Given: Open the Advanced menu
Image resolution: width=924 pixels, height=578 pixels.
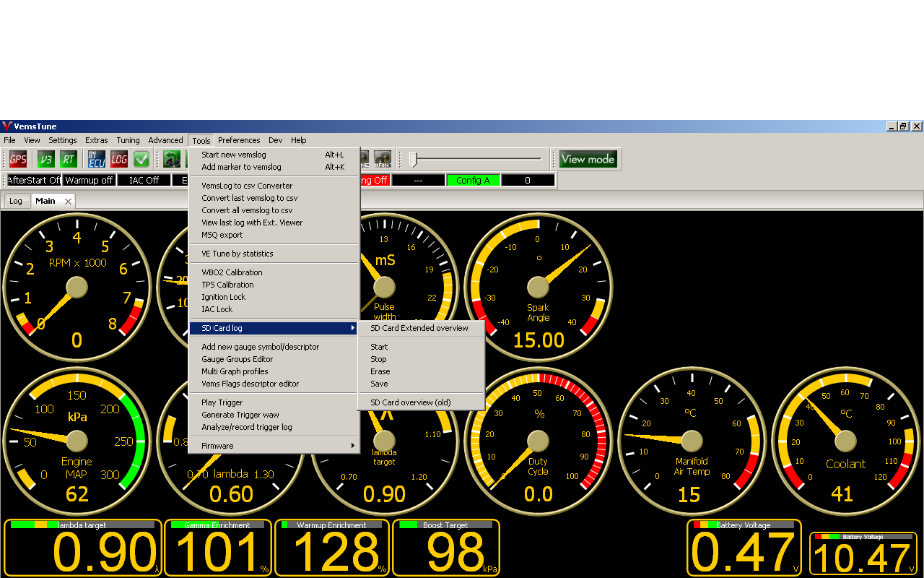Looking at the screenshot, I should pos(165,140).
